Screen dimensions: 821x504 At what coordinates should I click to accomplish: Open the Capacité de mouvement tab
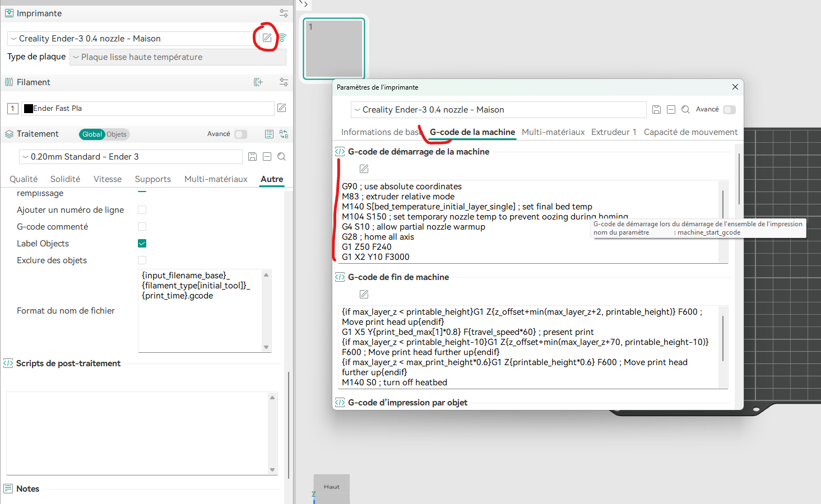point(690,132)
